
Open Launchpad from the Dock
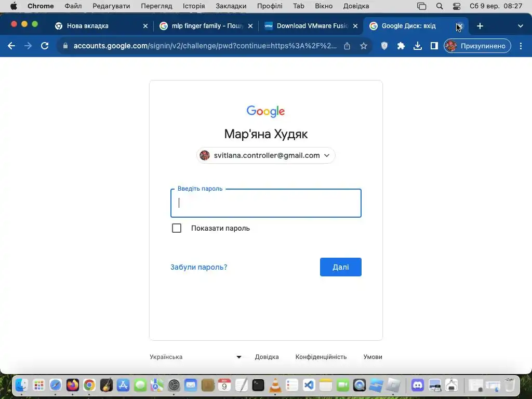[x=38, y=385]
